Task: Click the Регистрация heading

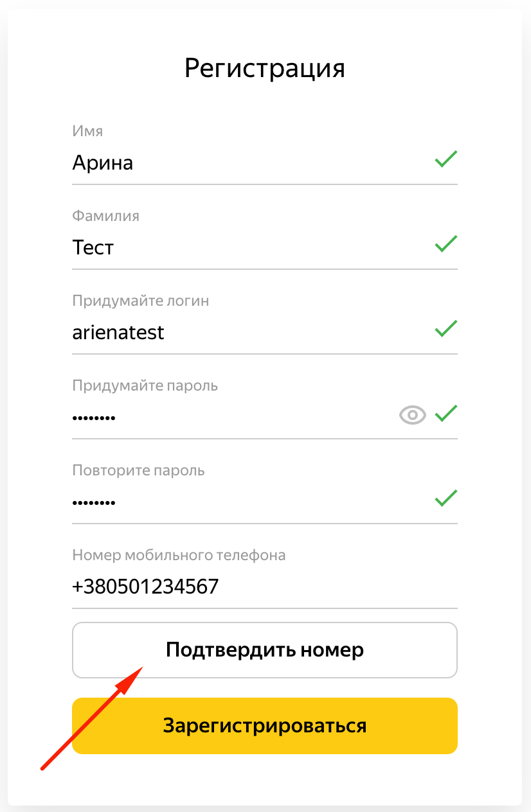Action: pos(265,68)
